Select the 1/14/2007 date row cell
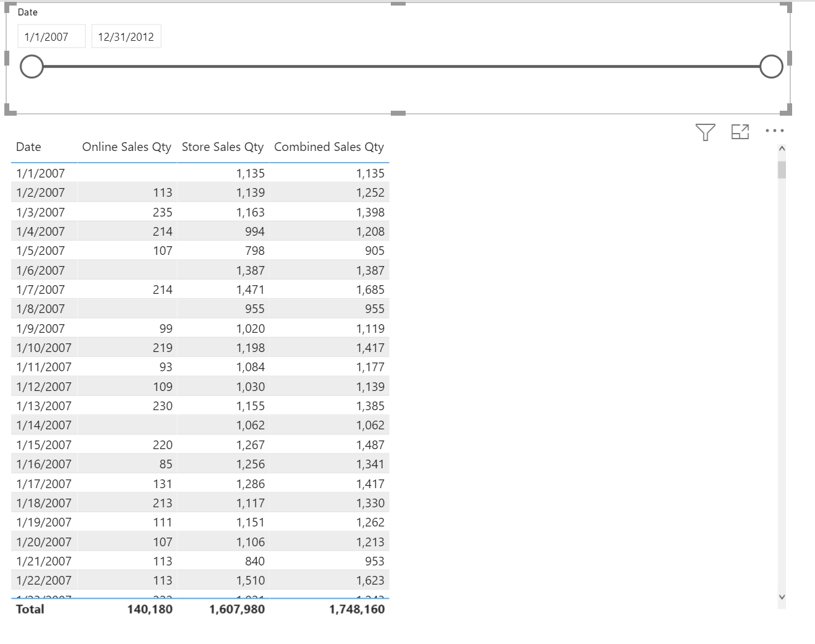The height and width of the screenshot is (644, 815). point(44,425)
